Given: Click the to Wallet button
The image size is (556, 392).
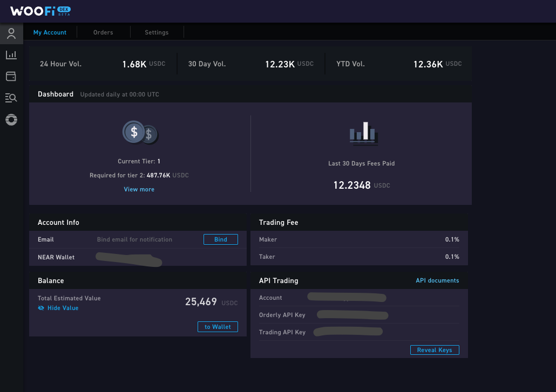Looking at the screenshot, I should click(x=218, y=327).
